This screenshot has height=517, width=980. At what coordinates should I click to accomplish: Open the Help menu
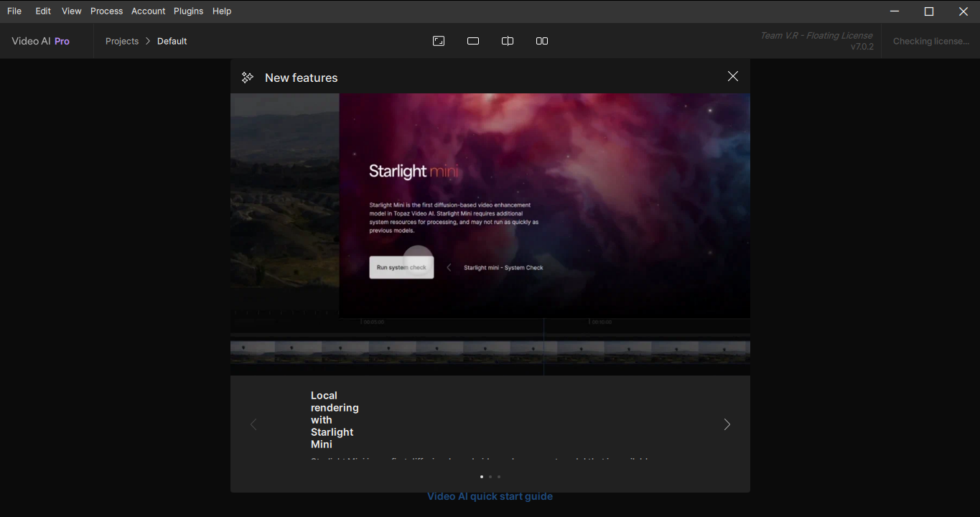(x=222, y=11)
